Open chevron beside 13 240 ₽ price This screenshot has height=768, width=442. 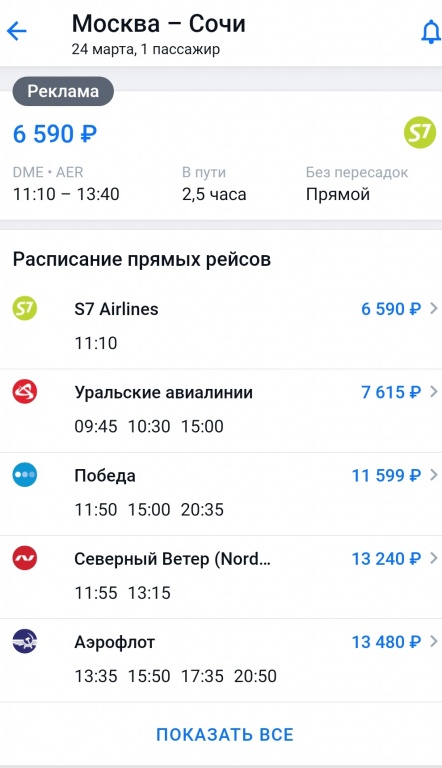[433, 558]
